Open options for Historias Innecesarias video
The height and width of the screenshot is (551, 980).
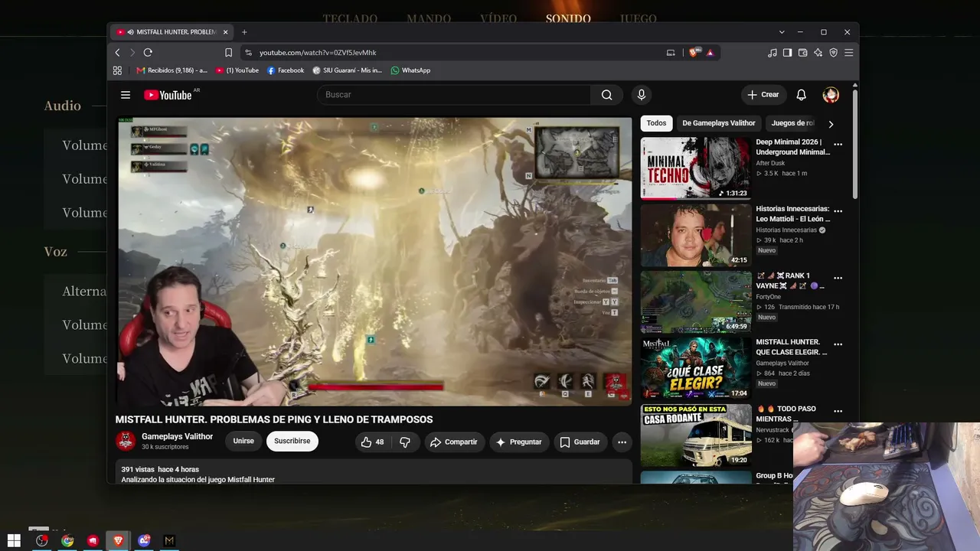838,210
